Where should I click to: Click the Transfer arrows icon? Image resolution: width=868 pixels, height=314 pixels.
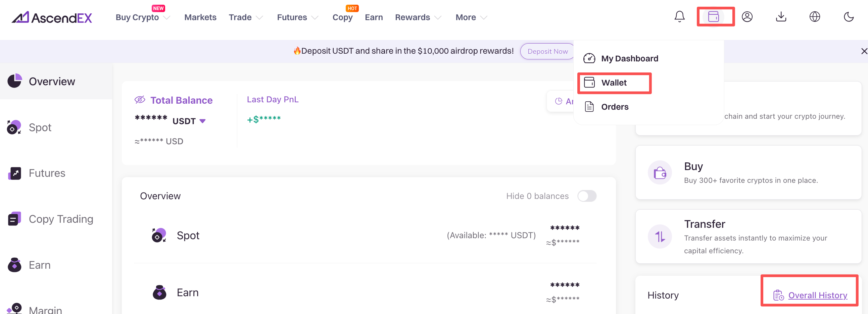click(660, 237)
